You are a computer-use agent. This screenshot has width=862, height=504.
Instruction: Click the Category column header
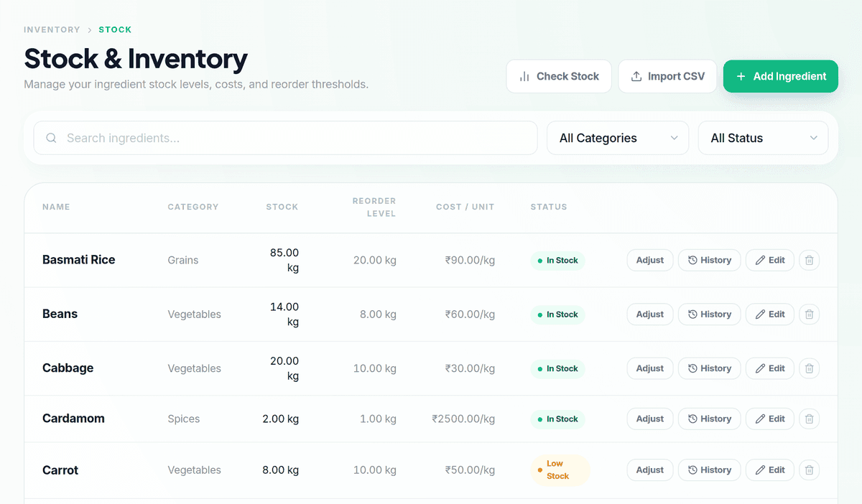tap(193, 207)
